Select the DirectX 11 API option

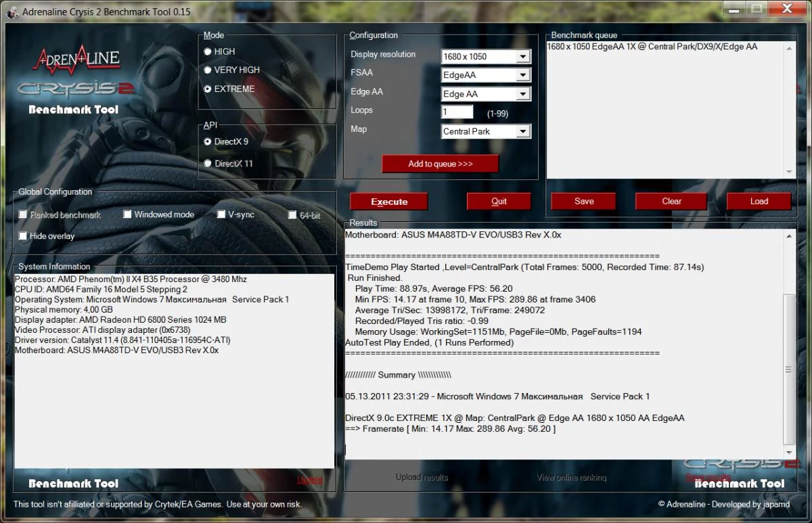[x=208, y=163]
